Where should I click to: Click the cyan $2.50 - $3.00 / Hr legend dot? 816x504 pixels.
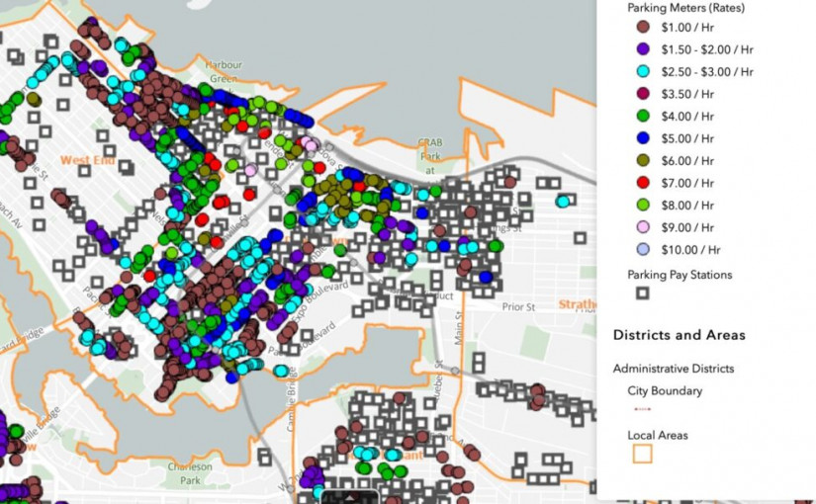(x=643, y=72)
